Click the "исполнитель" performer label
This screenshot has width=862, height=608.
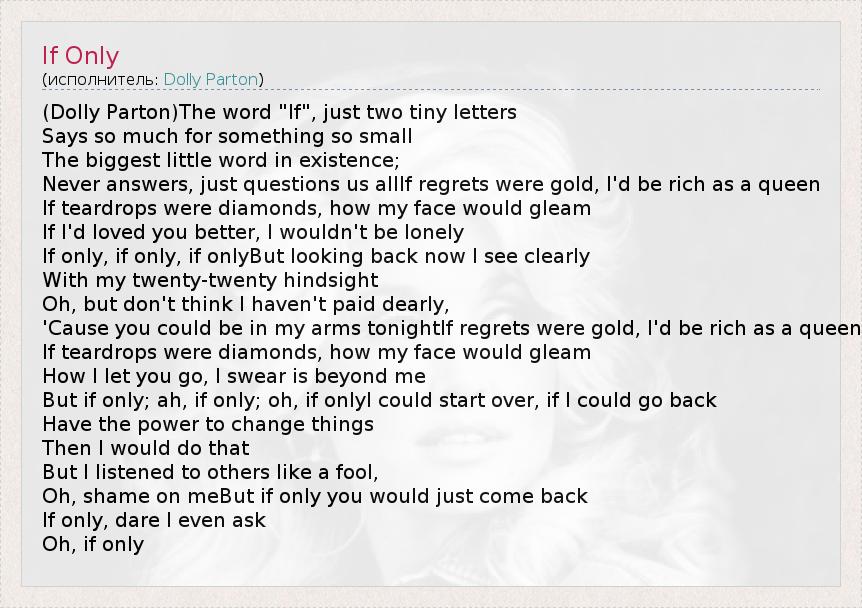coord(101,79)
